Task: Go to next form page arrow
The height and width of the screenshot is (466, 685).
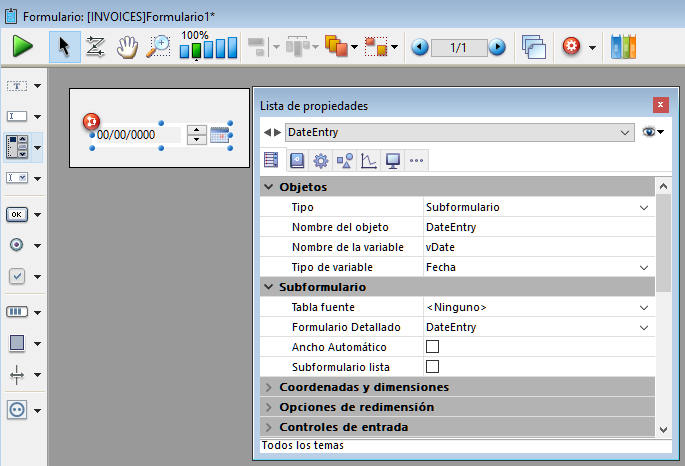Action: tap(497, 47)
